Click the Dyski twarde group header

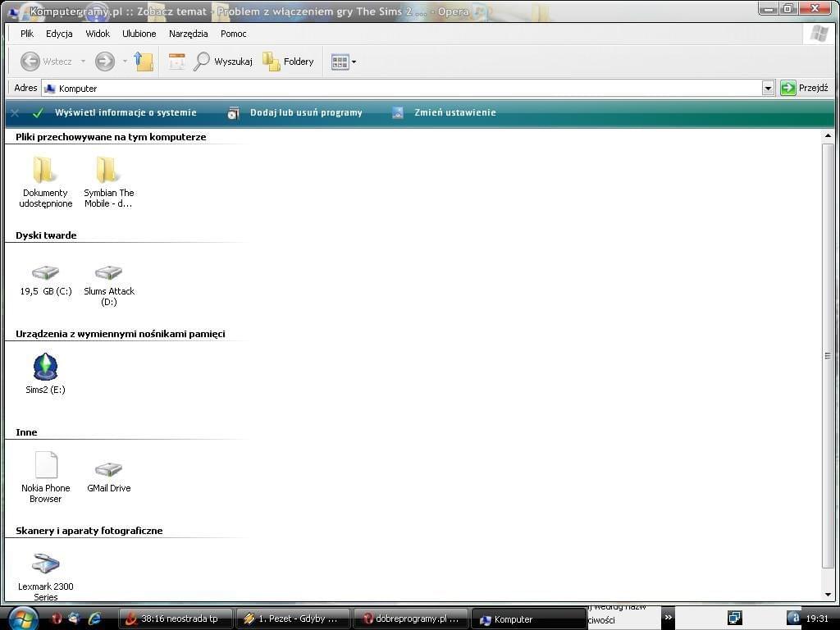point(46,235)
